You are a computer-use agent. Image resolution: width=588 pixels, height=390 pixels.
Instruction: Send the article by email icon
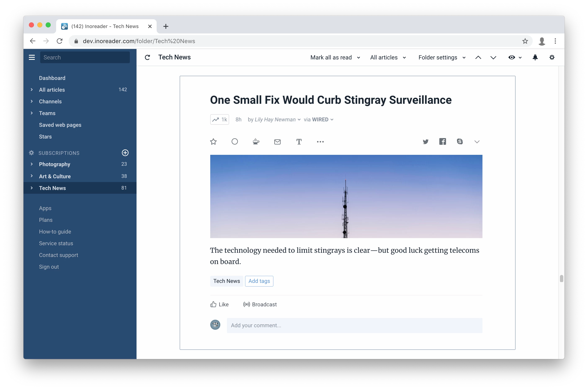(x=277, y=142)
